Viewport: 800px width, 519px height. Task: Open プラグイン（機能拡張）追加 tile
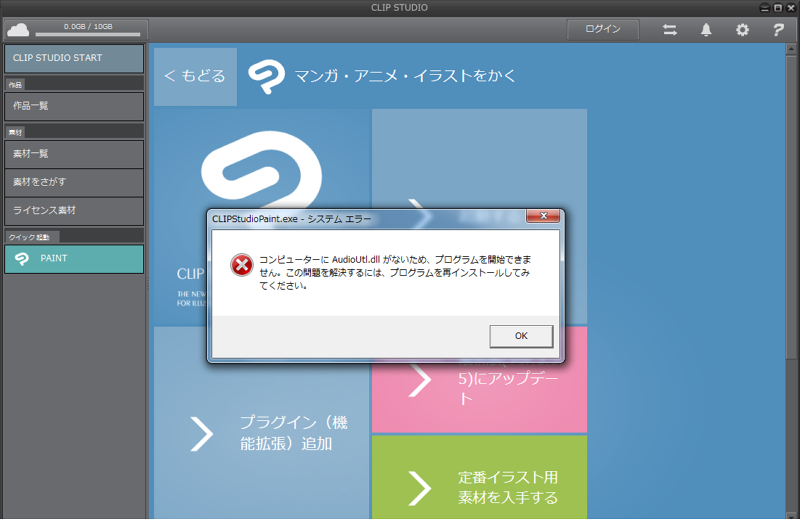tap(262, 423)
